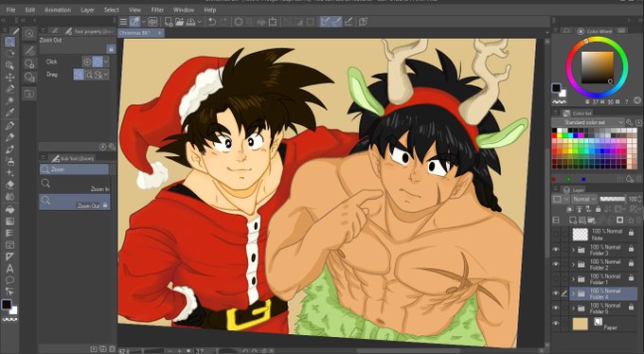The image size is (644, 354).
Task: Select the Move layer tool
Action: coord(9,78)
